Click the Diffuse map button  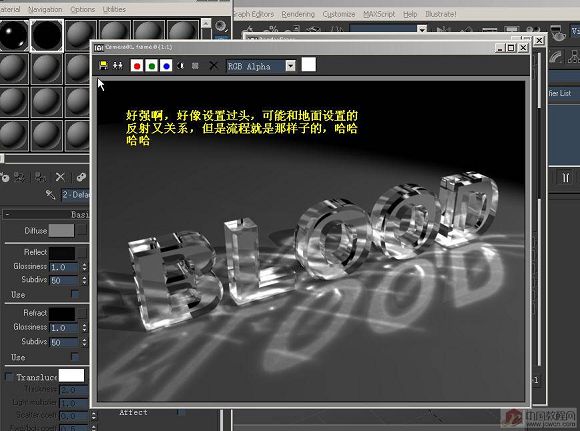pyautogui.click(x=82, y=230)
